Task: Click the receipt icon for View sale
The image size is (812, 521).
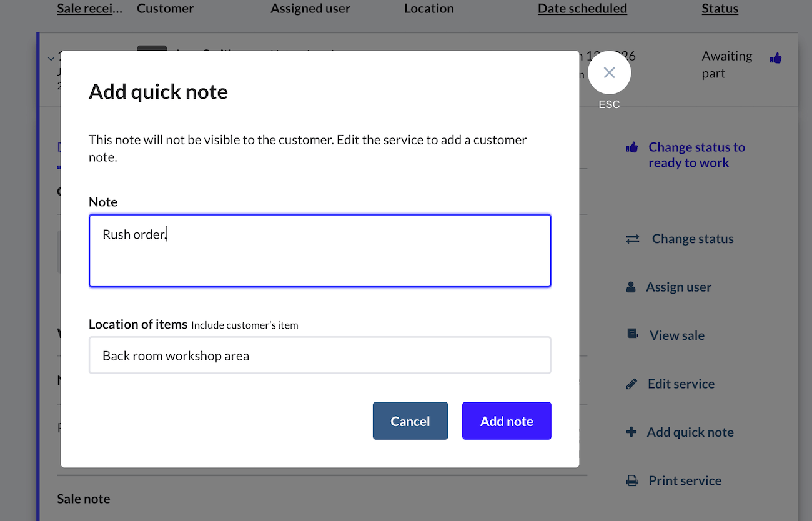Action: pos(632,335)
